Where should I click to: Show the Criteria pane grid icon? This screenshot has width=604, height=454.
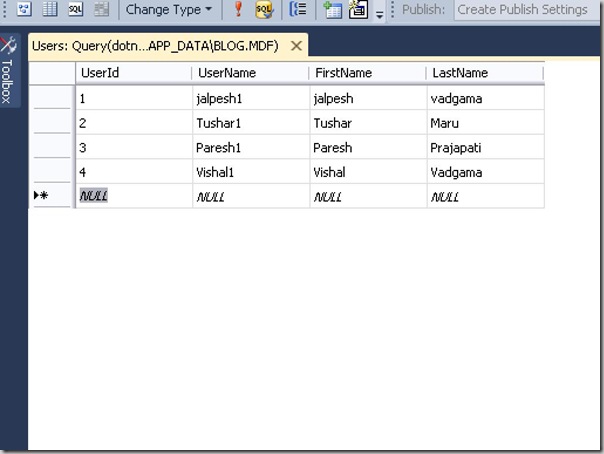50,9
